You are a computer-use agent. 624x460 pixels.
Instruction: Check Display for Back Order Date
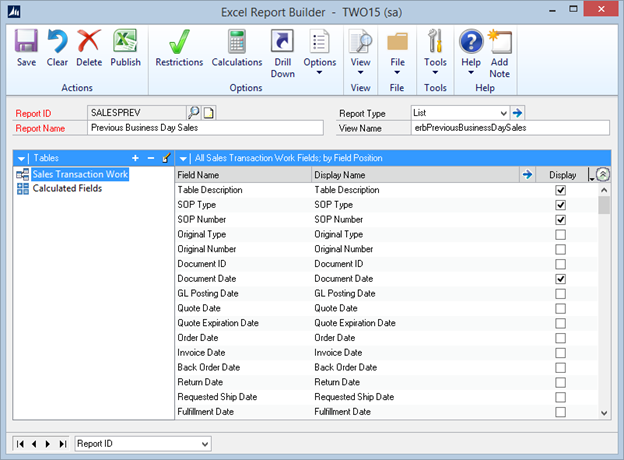pos(560,368)
